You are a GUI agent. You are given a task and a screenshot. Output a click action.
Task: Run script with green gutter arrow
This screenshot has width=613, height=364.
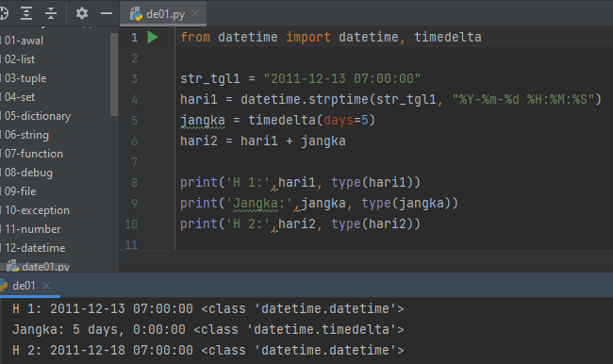pyautogui.click(x=153, y=37)
